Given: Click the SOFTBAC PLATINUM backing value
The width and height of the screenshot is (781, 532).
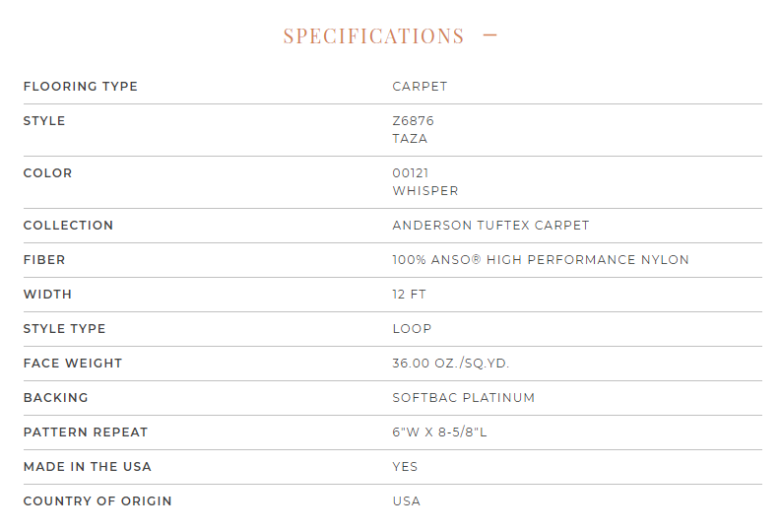Looking at the screenshot, I should (463, 397).
